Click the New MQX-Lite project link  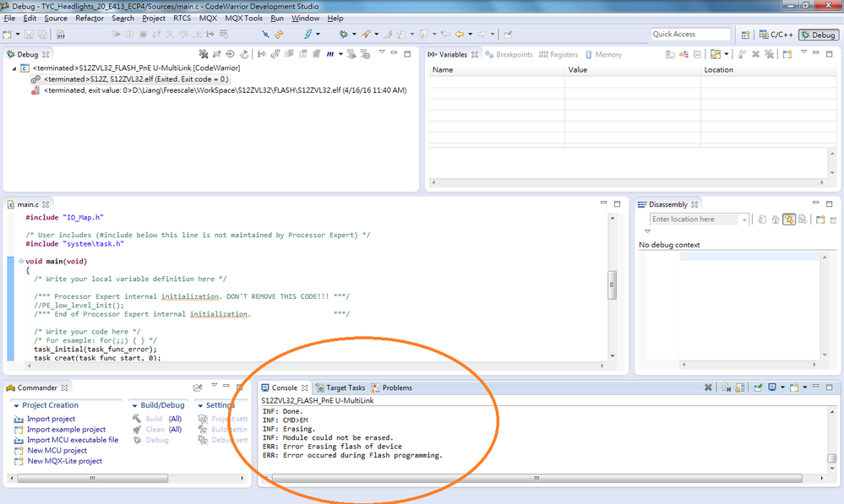pos(64,461)
